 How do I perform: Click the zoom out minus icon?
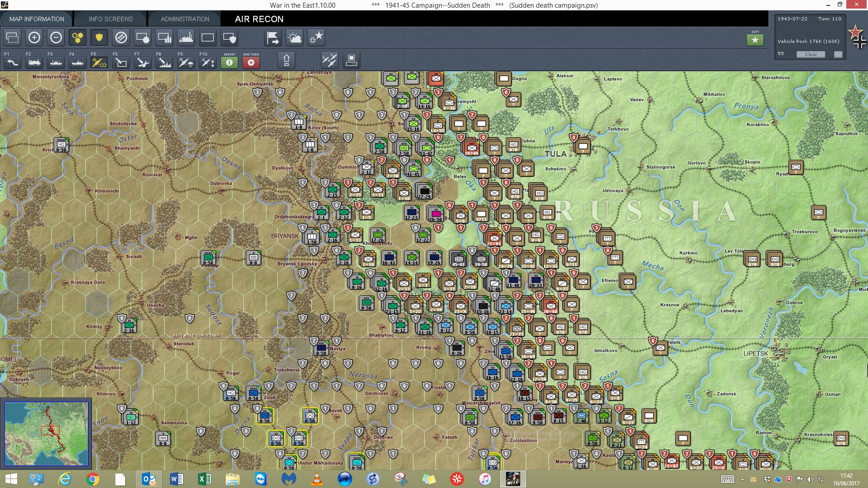(x=56, y=38)
